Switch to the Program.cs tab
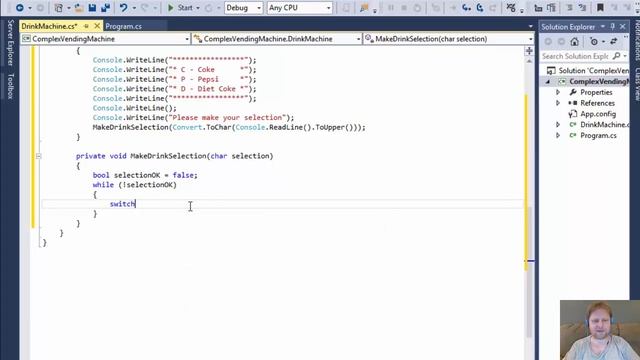640x360 pixels. point(123,26)
